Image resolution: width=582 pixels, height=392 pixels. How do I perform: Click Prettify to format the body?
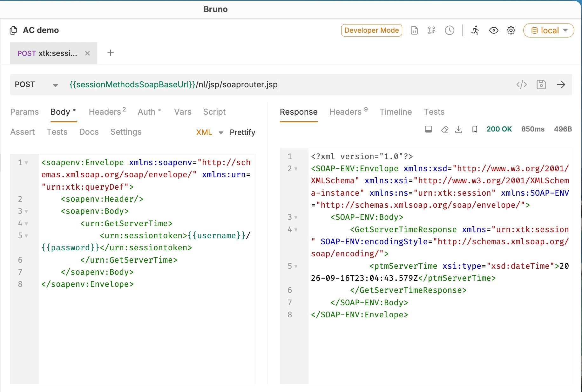click(242, 132)
